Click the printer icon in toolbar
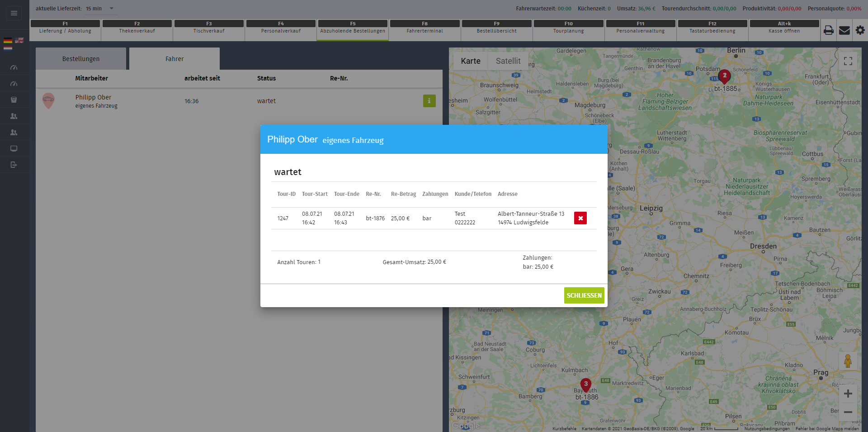This screenshot has width=868, height=432. (x=828, y=30)
